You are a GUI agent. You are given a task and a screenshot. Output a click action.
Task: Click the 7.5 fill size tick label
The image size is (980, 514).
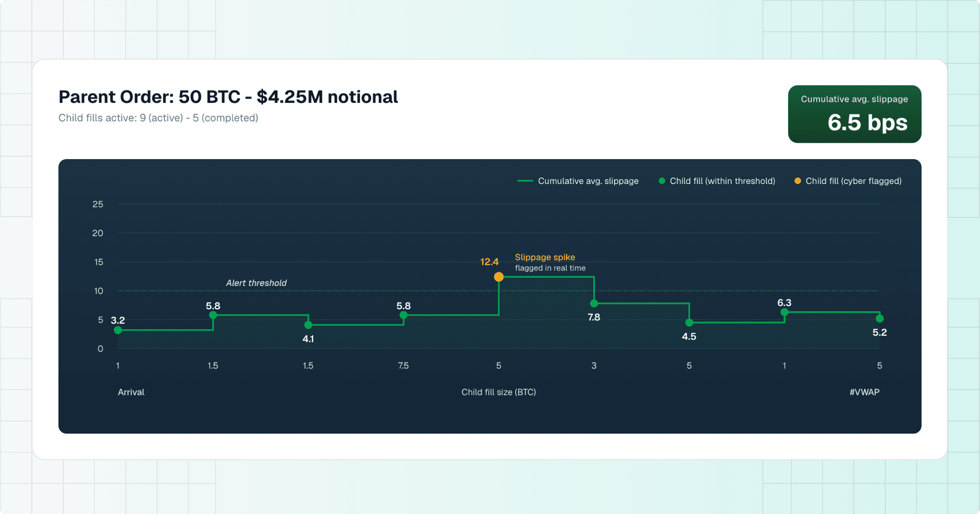tap(403, 366)
